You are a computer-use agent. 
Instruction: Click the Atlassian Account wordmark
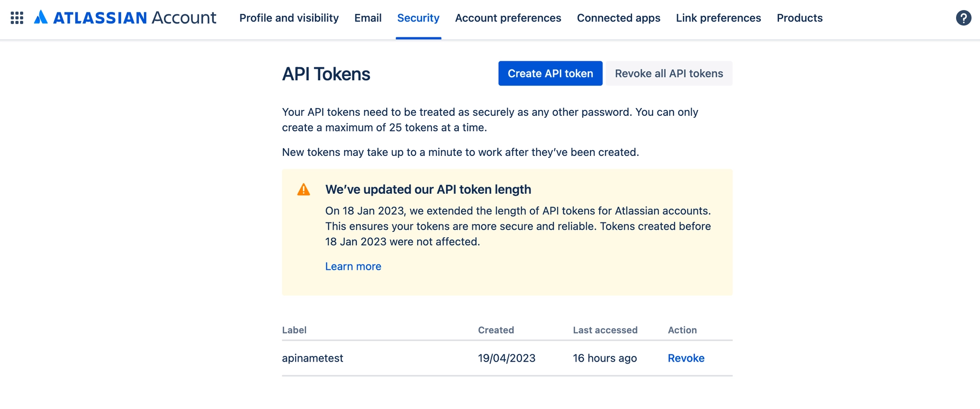point(134,18)
